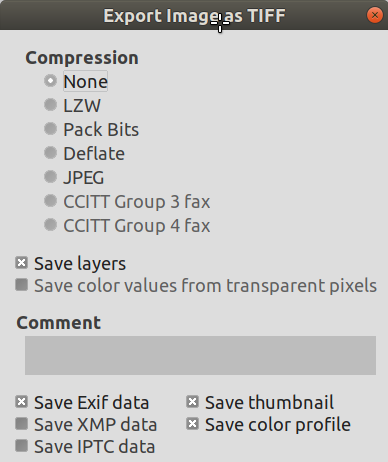Click the Export Image as TIFF title bar
The image size is (388, 462).
[x=194, y=15]
